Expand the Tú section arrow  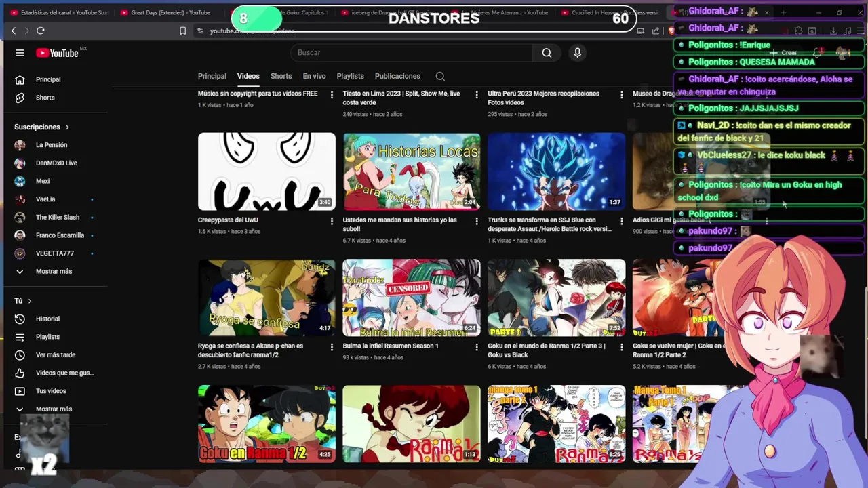[x=29, y=301]
